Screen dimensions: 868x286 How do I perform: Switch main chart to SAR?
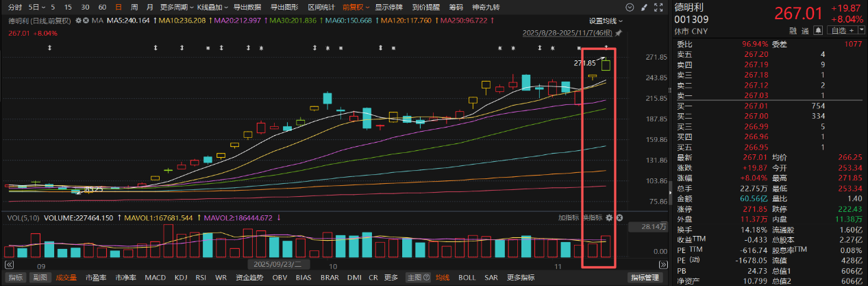pyautogui.click(x=491, y=277)
